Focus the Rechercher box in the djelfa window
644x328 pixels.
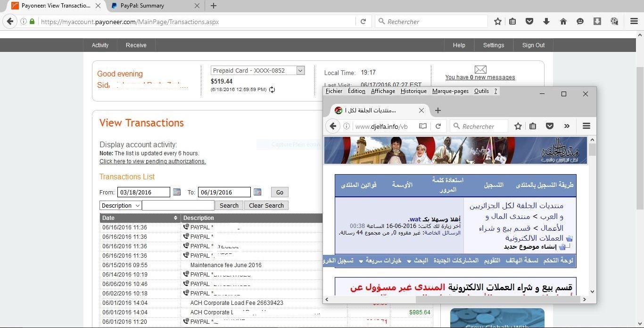tap(479, 126)
